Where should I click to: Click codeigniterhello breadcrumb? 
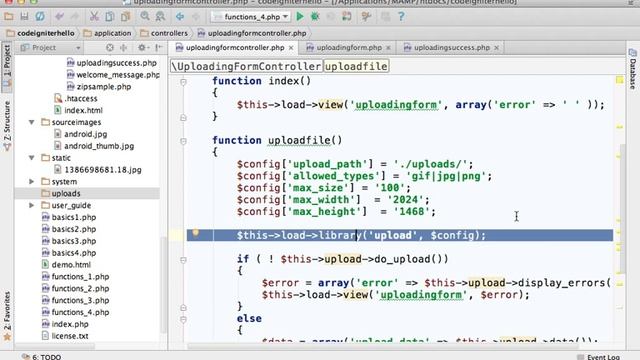pyautogui.click(x=41, y=33)
